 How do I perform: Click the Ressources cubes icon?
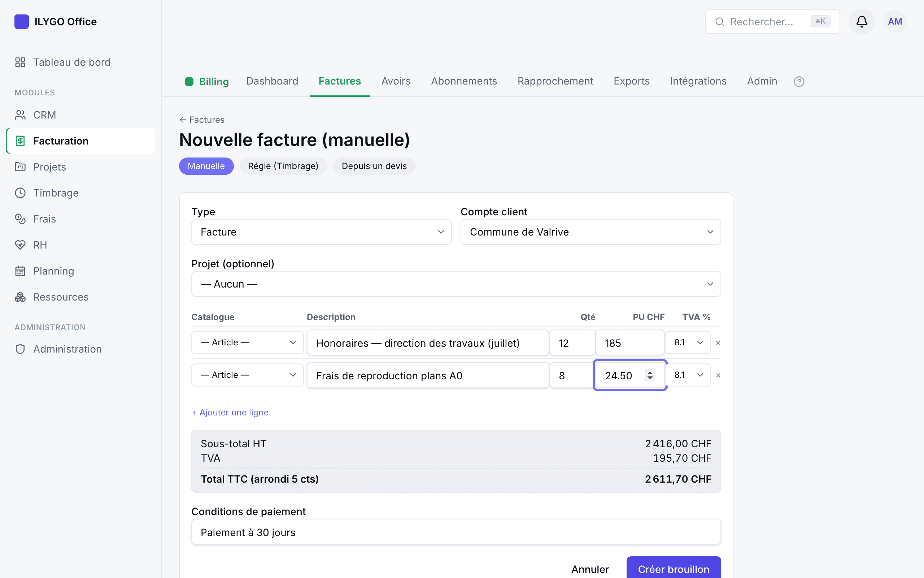tap(20, 297)
